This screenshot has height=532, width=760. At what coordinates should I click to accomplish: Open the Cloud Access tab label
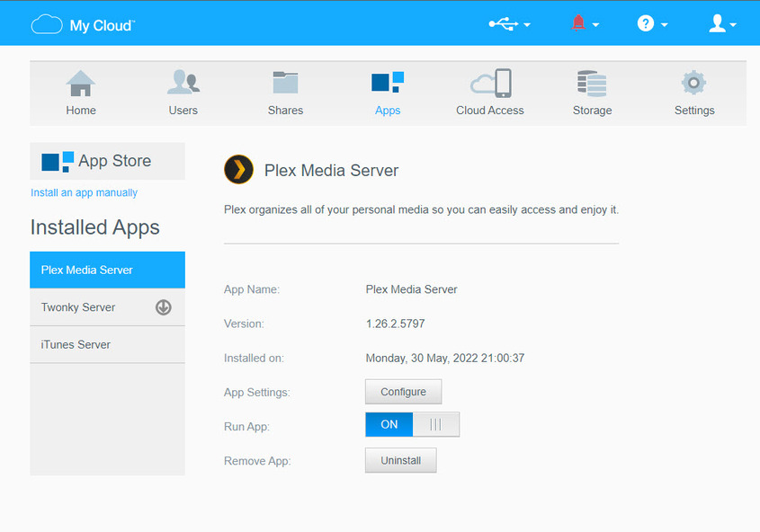point(490,111)
